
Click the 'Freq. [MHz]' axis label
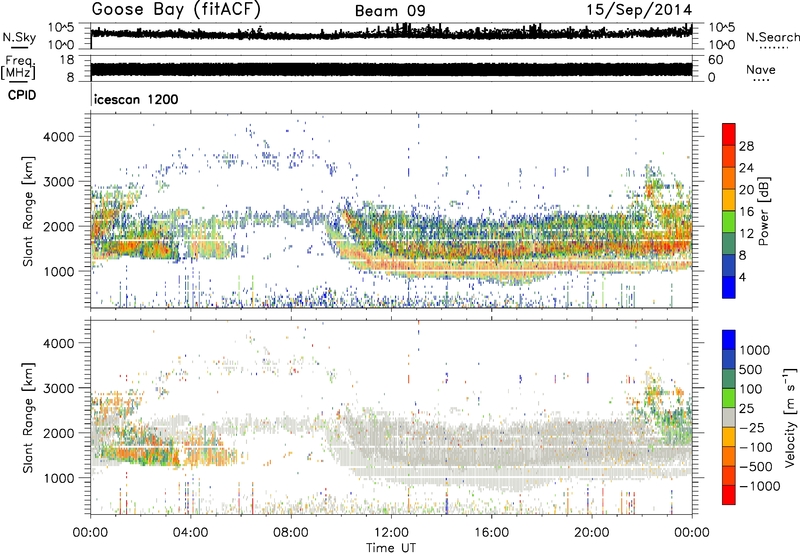pos(18,67)
